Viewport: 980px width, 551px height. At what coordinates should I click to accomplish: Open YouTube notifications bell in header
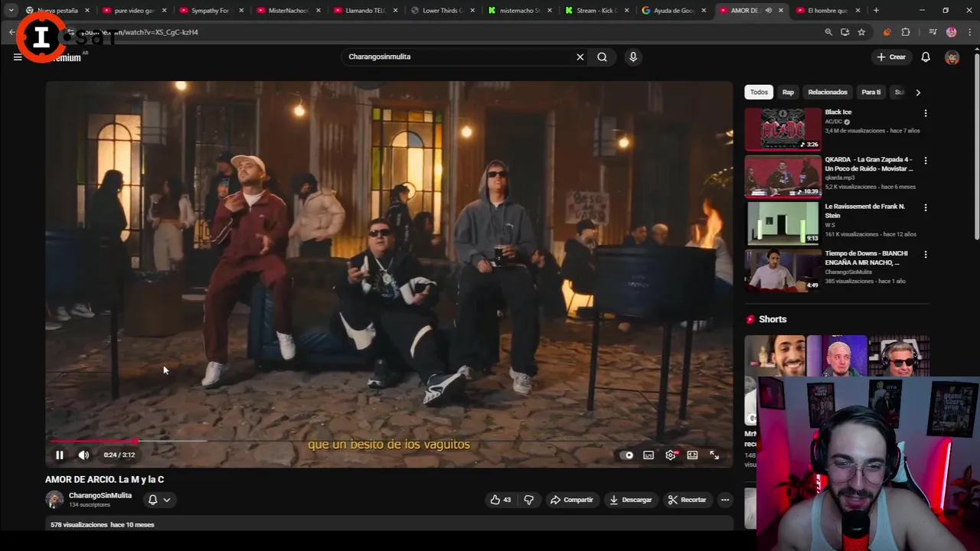pyautogui.click(x=926, y=57)
